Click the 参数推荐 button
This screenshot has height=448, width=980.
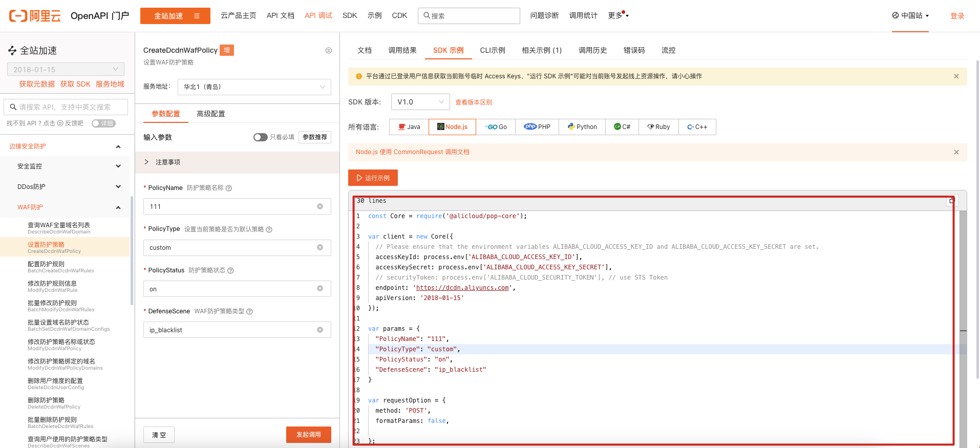pos(315,137)
